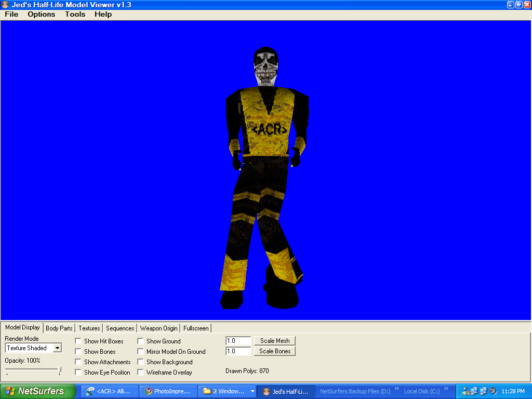
Task: Go to the Textures tab
Action: tap(89, 328)
